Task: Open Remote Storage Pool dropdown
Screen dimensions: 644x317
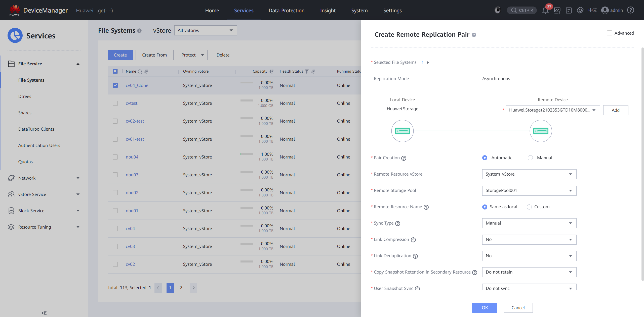Action: 529,191
